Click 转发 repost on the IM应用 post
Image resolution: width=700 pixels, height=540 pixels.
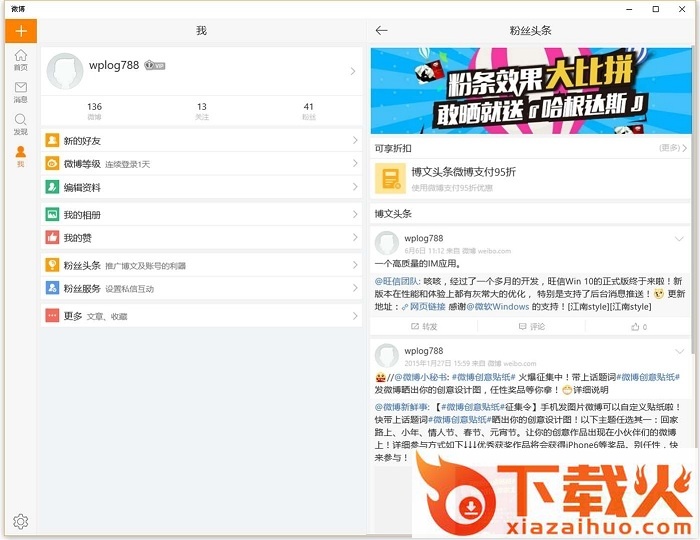coord(424,327)
